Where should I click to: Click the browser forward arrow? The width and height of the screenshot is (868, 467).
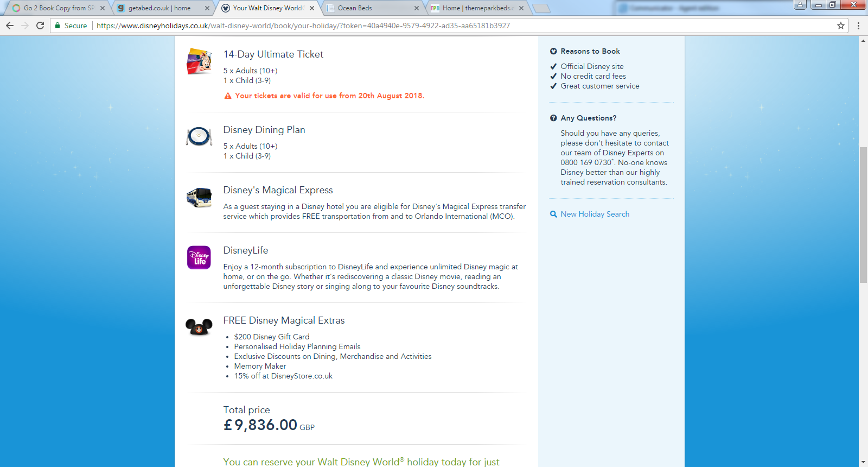25,26
